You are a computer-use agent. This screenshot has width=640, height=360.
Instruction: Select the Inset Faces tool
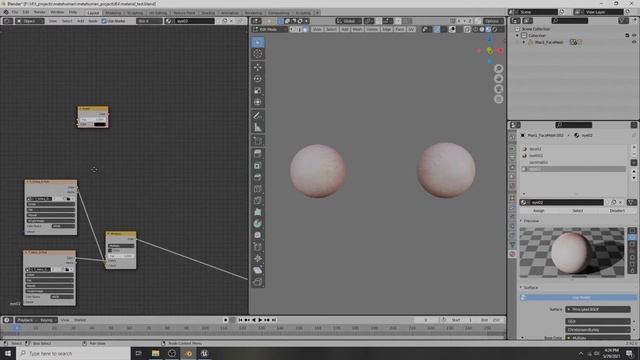[x=258, y=165]
